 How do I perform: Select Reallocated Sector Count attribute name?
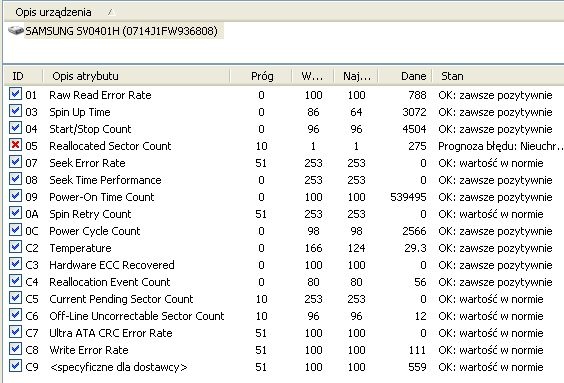click(x=110, y=146)
